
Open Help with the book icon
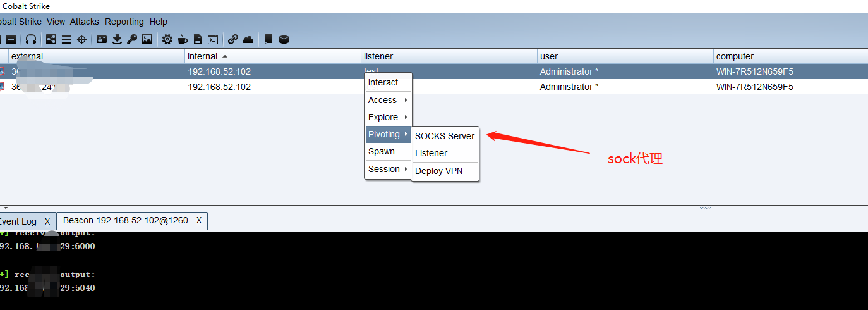tap(268, 39)
